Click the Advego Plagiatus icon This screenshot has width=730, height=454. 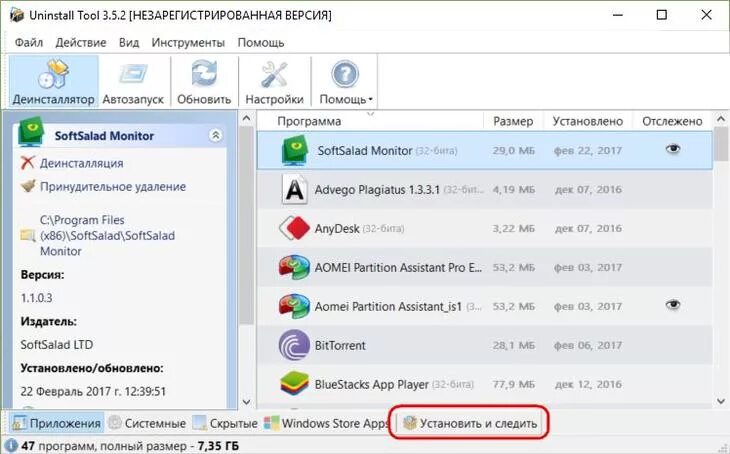295,190
